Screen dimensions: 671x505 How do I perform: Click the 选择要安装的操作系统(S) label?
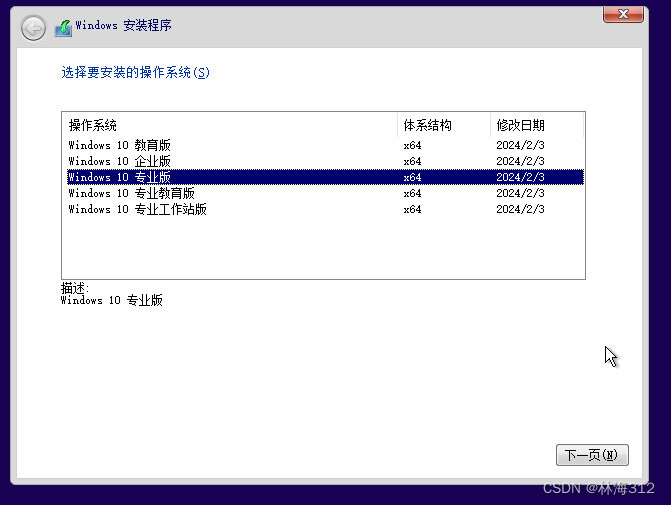coord(135,72)
